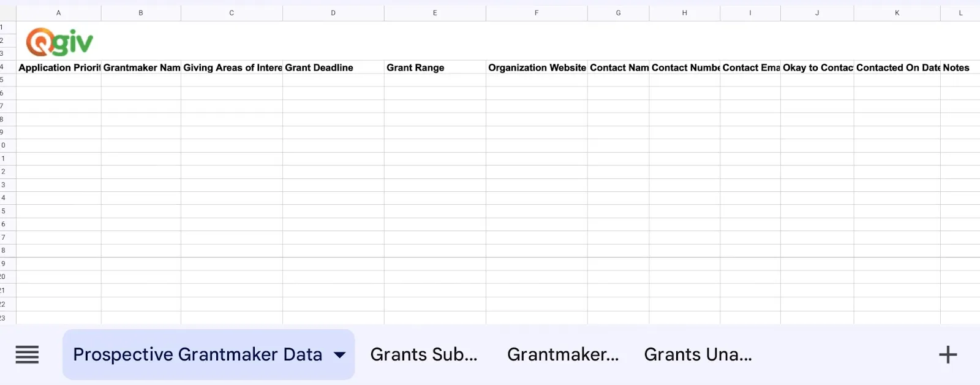Select column H header

[685, 13]
